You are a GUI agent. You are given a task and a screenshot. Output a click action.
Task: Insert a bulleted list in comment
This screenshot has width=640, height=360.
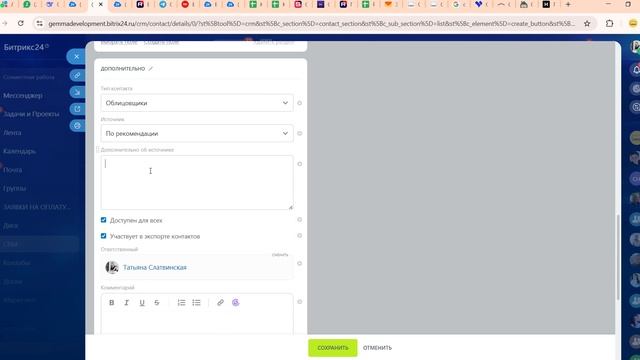point(196,303)
